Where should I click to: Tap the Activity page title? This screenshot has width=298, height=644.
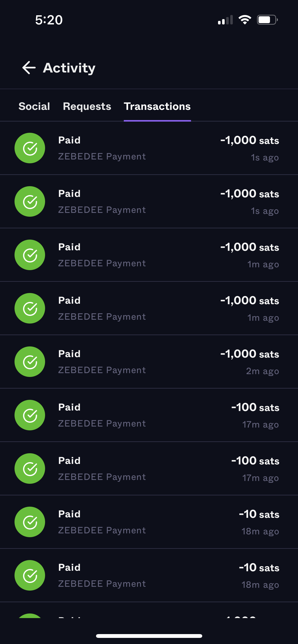69,68
